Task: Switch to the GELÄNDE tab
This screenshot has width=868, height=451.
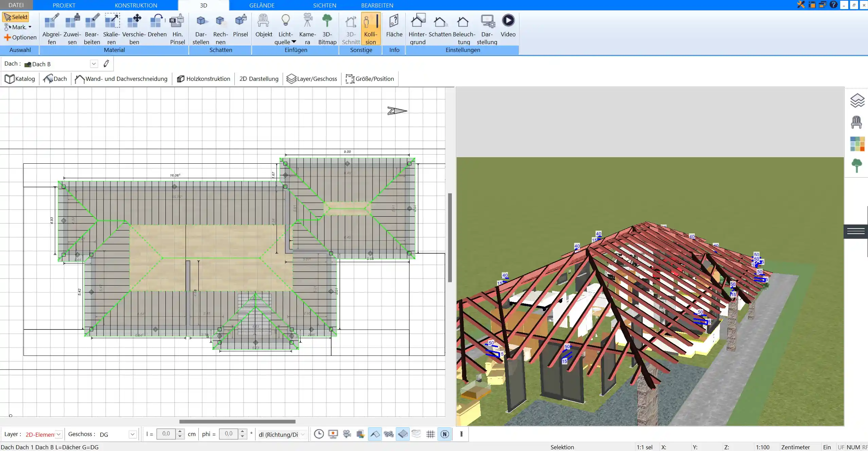Action: point(262,5)
